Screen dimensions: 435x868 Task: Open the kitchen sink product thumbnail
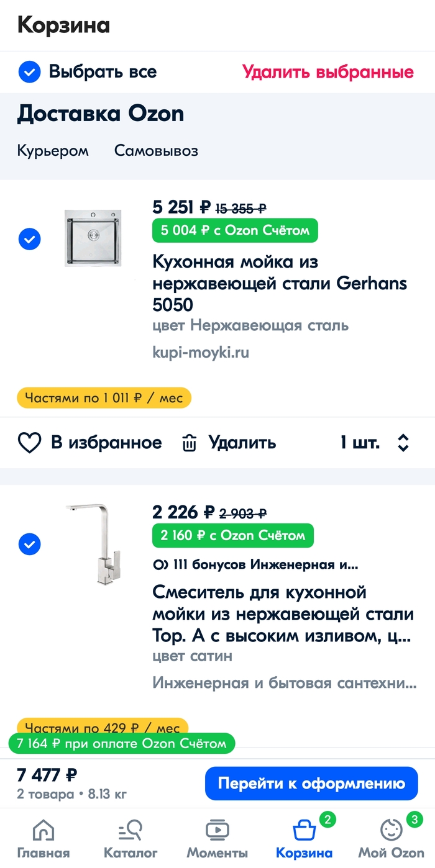(x=93, y=239)
